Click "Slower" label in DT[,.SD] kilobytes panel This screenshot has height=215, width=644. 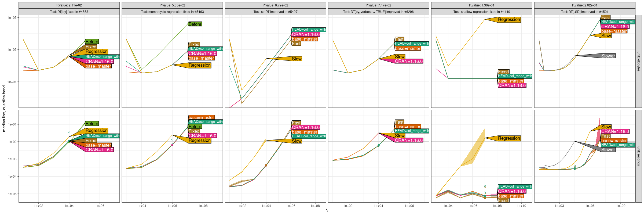[x=608, y=56]
